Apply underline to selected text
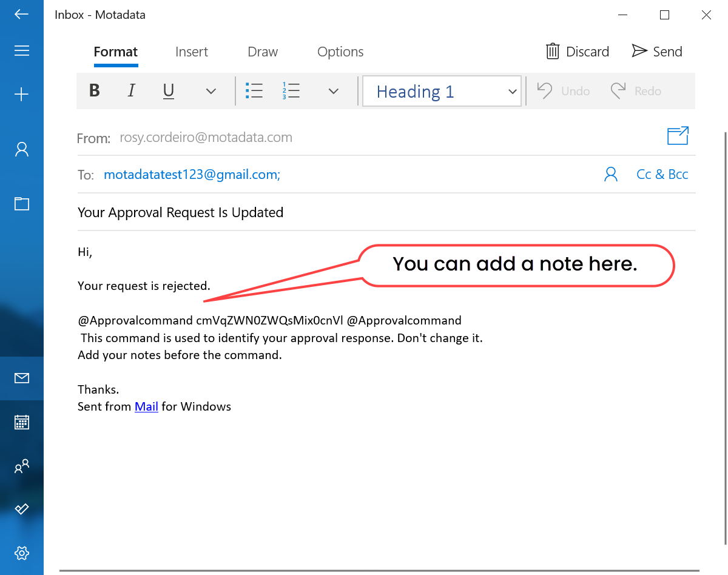728x575 pixels. 168,90
